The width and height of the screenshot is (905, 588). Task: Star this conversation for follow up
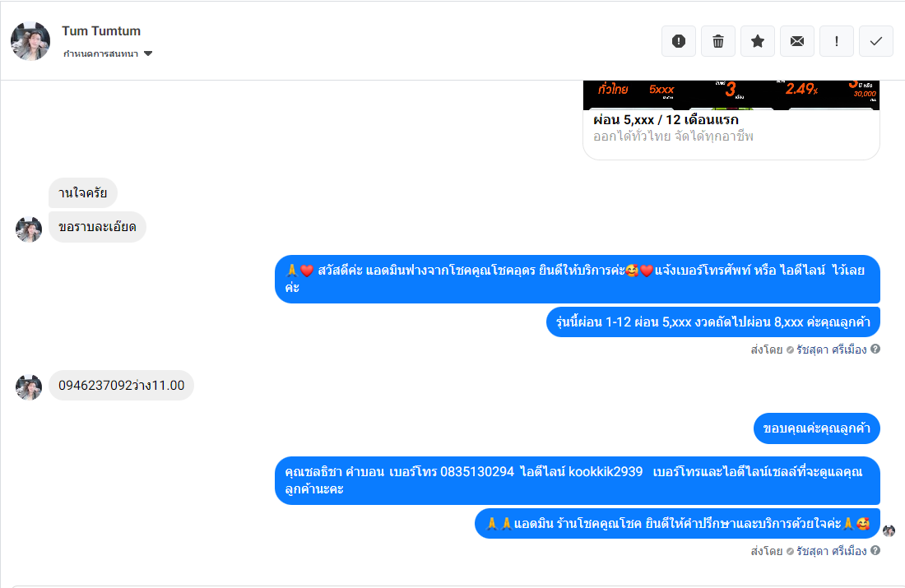(x=758, y=41)
